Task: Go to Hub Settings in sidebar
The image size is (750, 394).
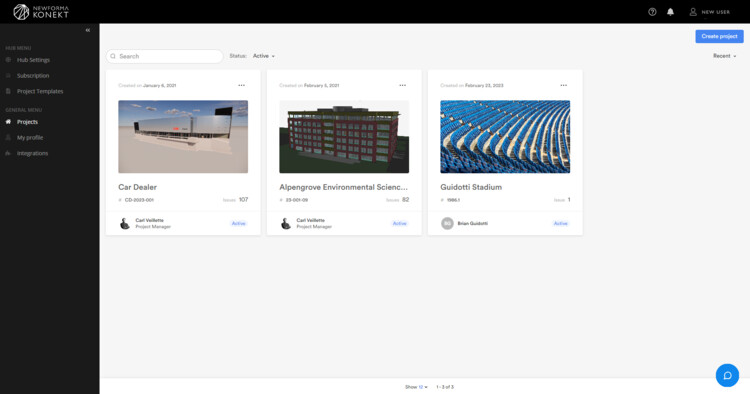Action: click(x=33, y=60)
